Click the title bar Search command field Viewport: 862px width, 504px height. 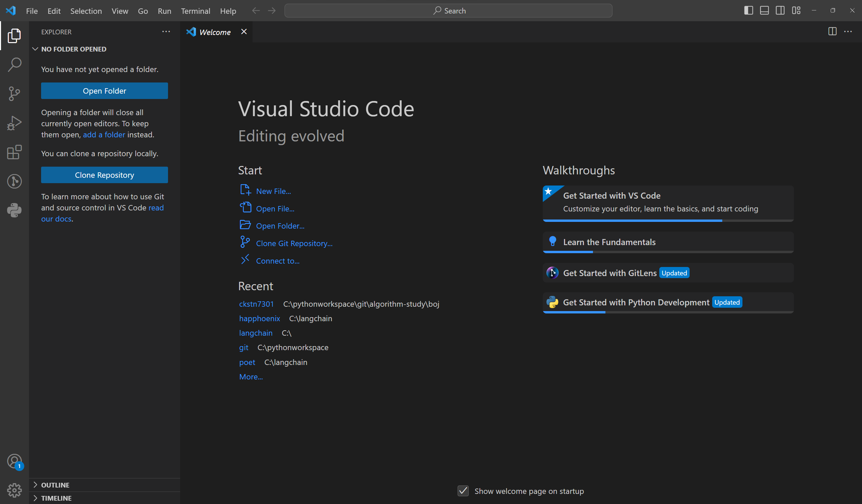pos(448,10)
